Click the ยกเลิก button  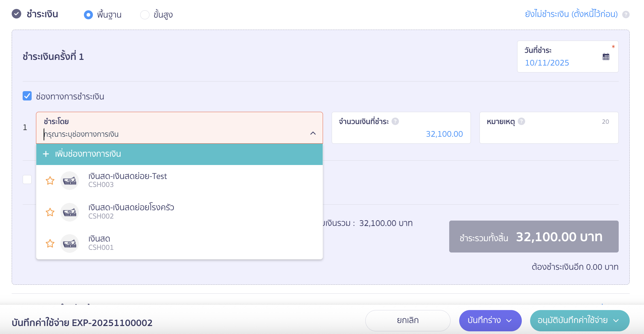click(407, 320)
